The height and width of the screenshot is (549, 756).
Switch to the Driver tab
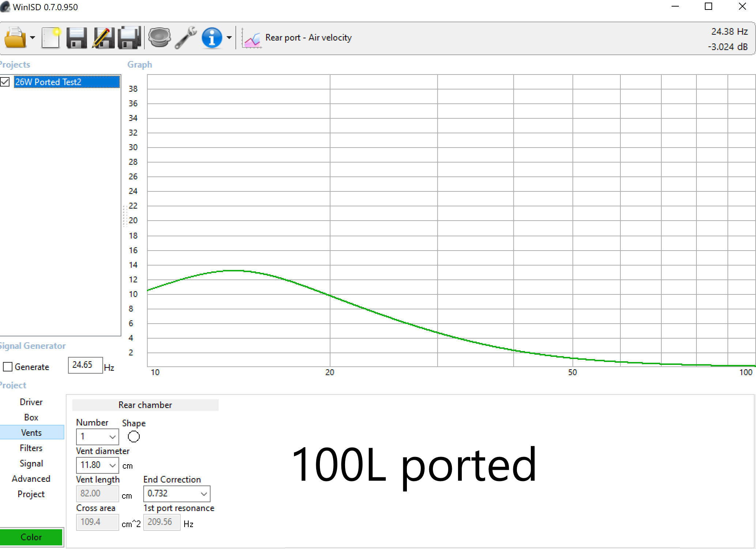[x=31, y=402]
